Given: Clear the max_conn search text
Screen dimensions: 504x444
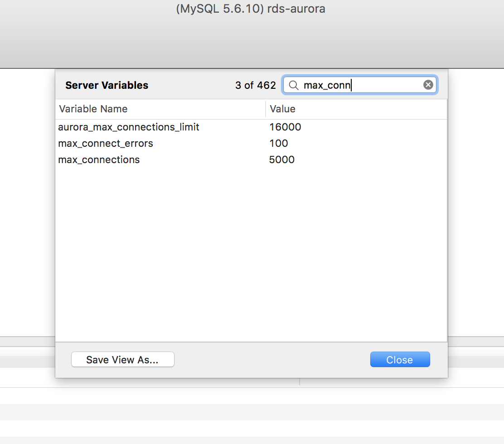Looking at the screenshot, I should tap(428, 85).
